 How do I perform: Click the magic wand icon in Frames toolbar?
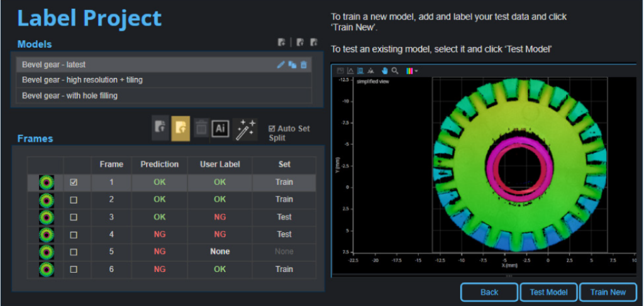245,129
